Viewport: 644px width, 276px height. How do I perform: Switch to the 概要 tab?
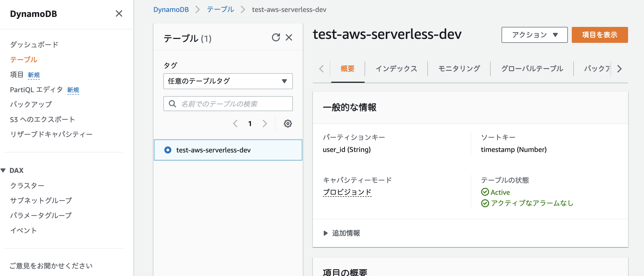pos(347,69)
